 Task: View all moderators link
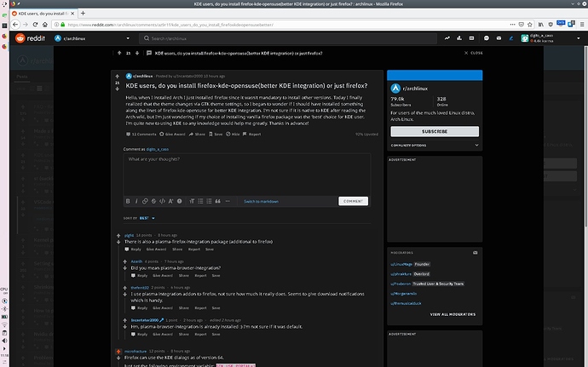[453, 314]
